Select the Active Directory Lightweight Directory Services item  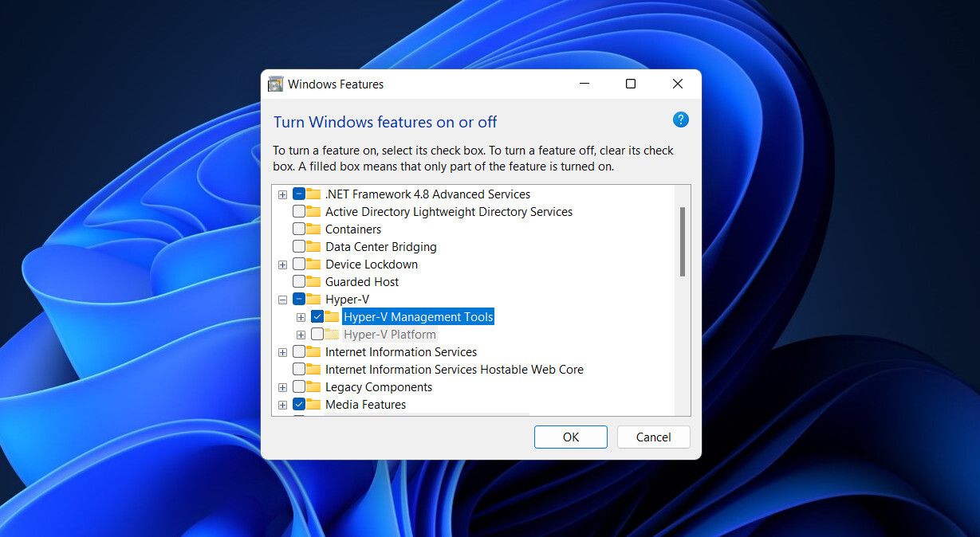(448, 211)
